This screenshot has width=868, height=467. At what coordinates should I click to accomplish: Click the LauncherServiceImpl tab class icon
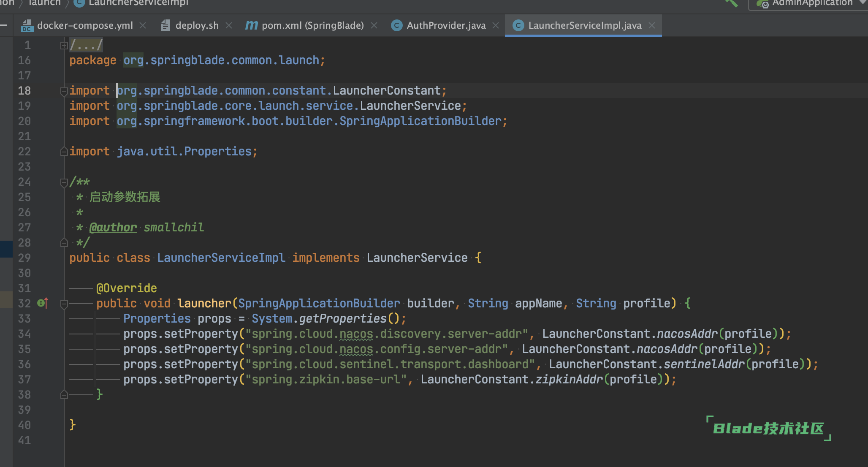pyautogui.click(x=518, y=25)
